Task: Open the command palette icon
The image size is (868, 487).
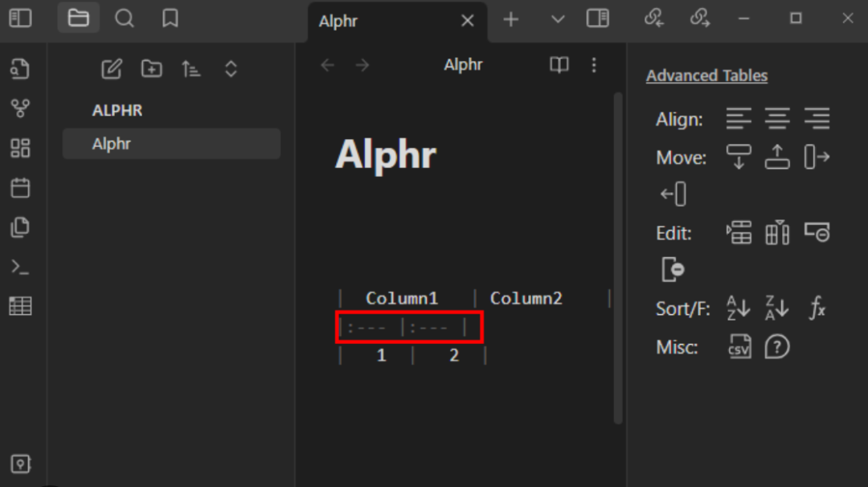Action: 20,267
